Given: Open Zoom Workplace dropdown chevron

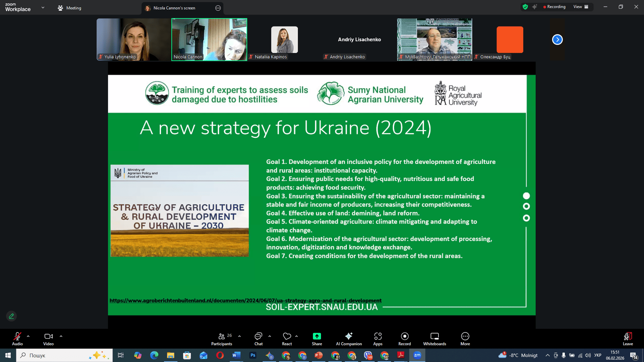Looking at the screenshot, I should 43,7.
